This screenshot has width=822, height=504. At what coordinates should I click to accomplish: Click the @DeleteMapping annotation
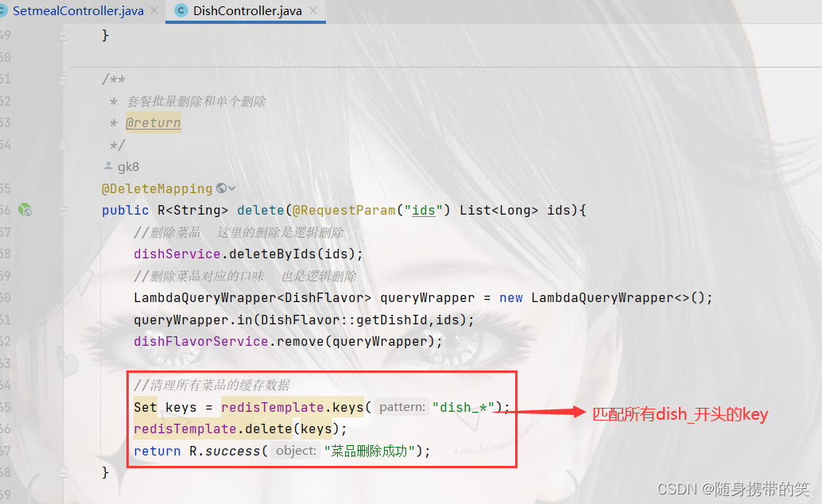[157, 189]
